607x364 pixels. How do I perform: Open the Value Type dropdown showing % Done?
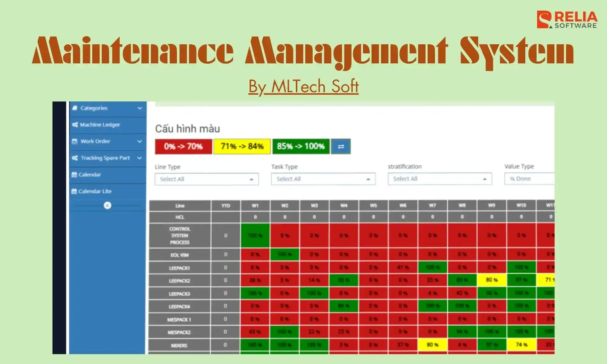click(530, 179)
